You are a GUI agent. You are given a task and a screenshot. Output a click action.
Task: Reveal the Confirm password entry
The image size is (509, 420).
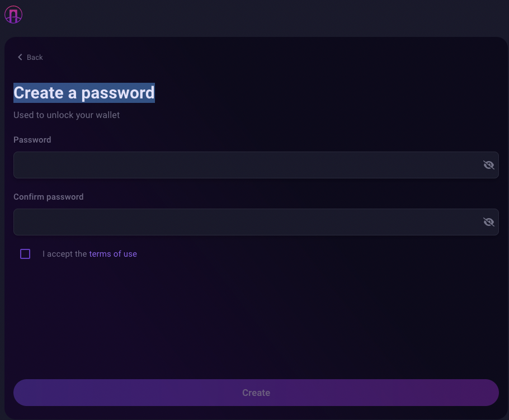(488, 222)
